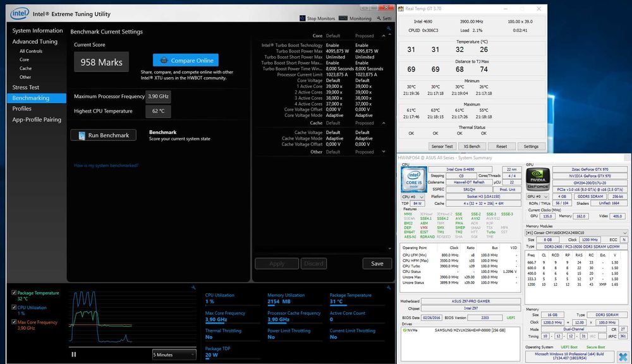Click the Stop Monitors waveform icon
Screen dimensions: 632x364
click(302, 18)
